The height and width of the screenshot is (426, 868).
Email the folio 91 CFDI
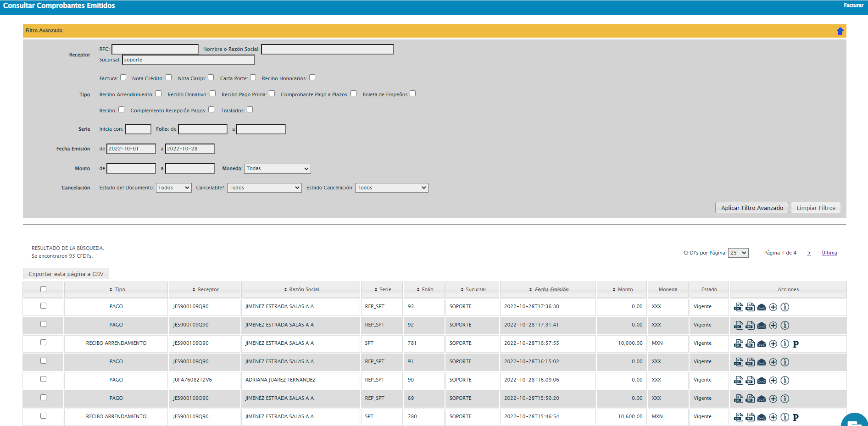[x=762, y=362]
